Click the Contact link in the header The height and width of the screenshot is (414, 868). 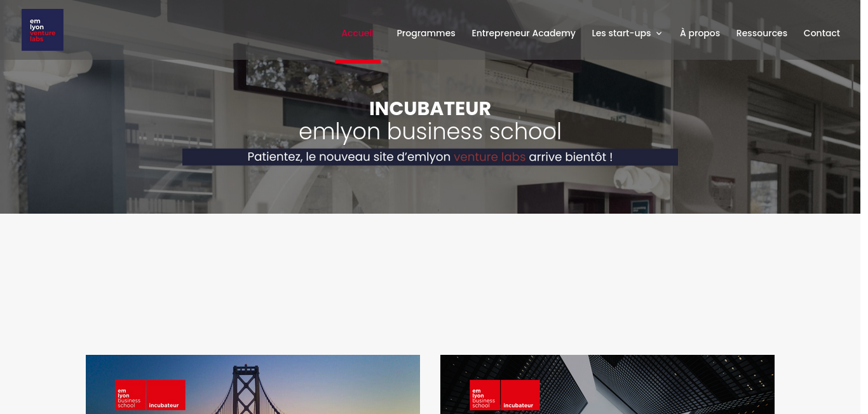coord(822,33)
